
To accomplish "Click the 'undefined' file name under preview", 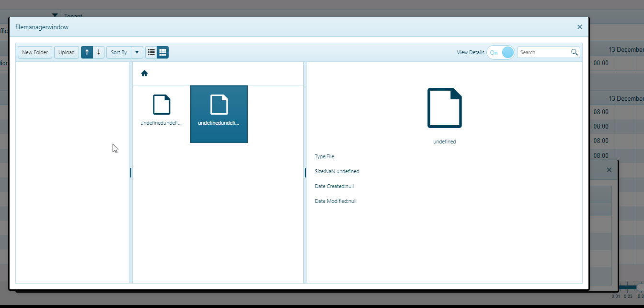I will (445, 142).
